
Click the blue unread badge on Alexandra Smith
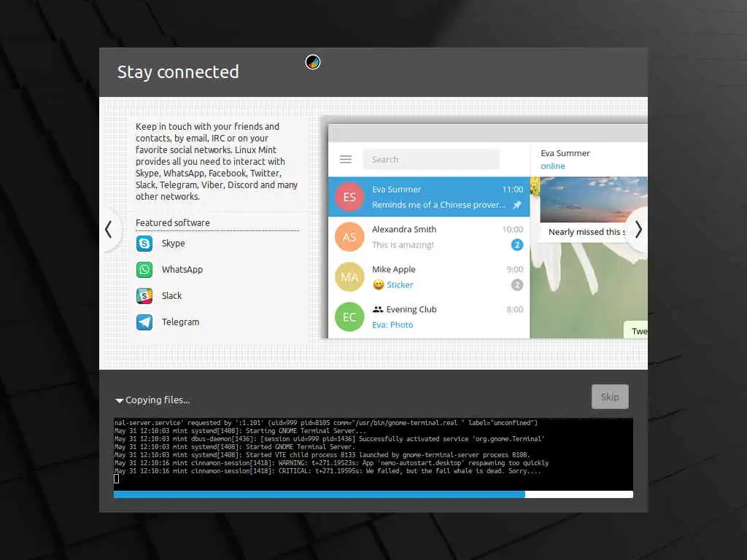pyautogui.click(x=517, y=245)
